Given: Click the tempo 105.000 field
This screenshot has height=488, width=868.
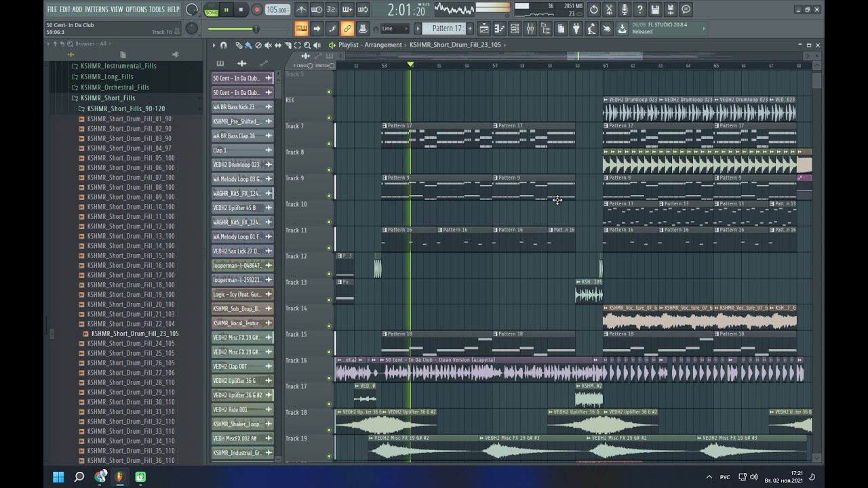Looking at the screenshot, I should click(x=277, y=9).
